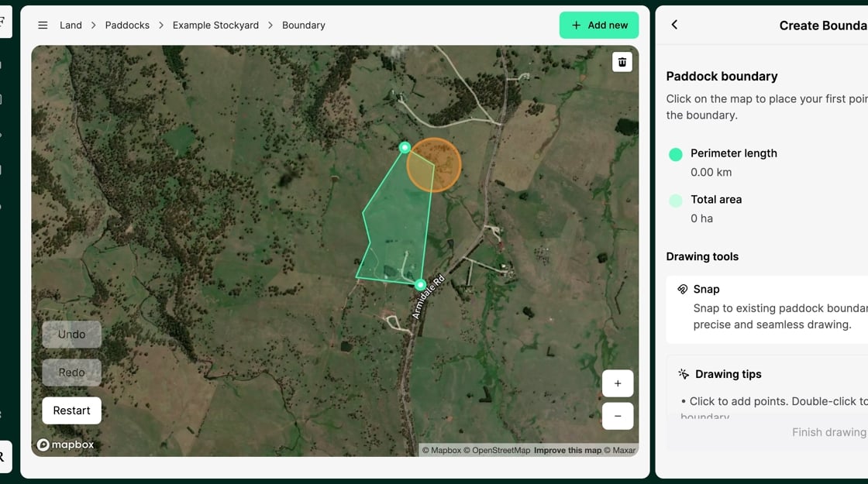Redo the boundary point
The height and width of the screenshot is (484, 868).
coord(72,372)
